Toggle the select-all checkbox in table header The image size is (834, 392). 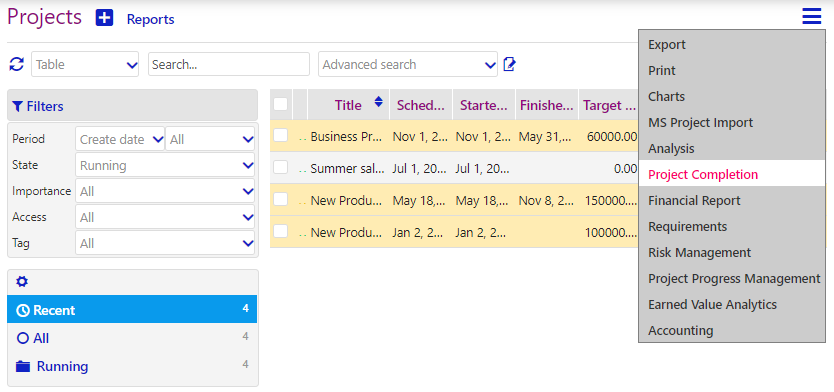(x=280, y=104)
